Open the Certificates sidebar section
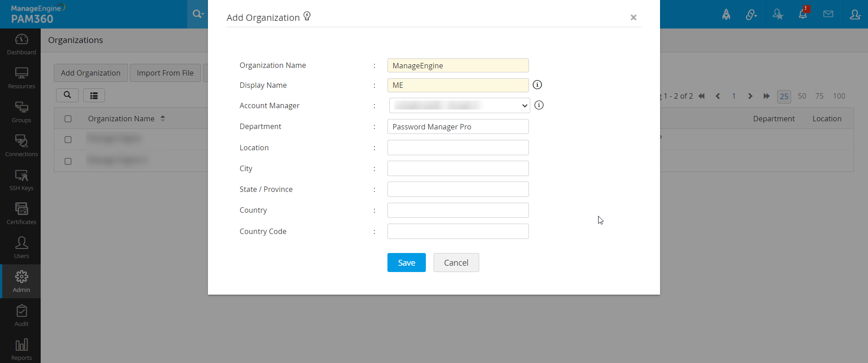Screen dimensions: 868x363 (x=21, y=214)
